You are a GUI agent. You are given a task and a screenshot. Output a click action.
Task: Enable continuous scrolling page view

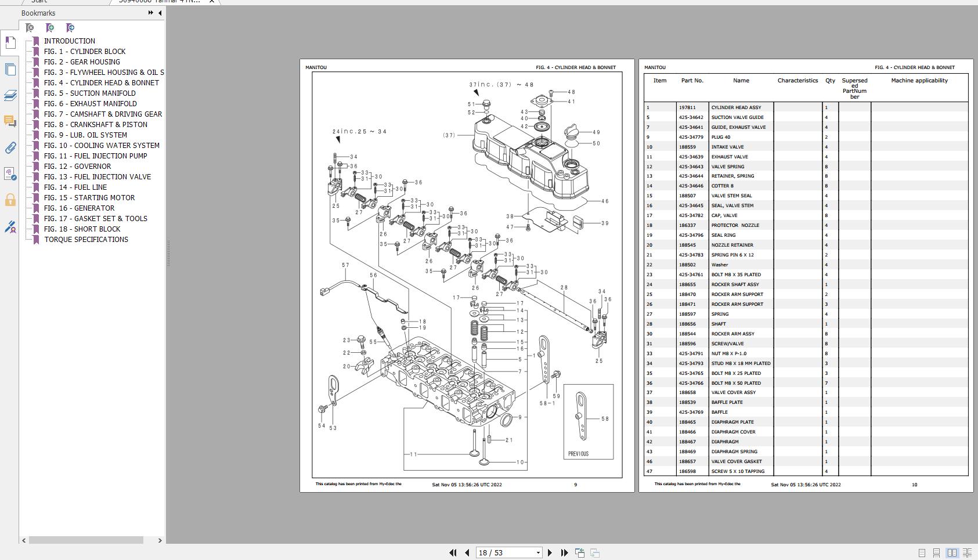tap(936, 552)
